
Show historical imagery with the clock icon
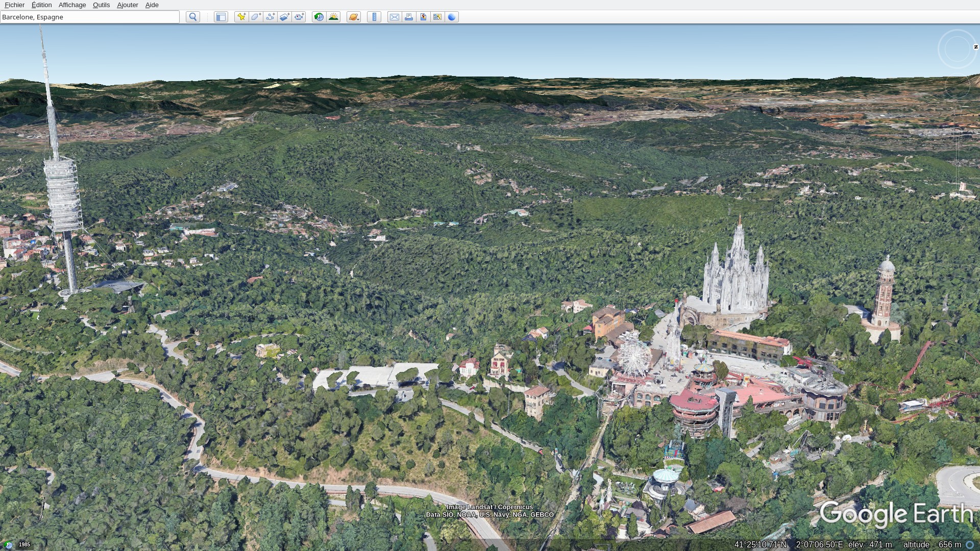(x=319, y=17)
